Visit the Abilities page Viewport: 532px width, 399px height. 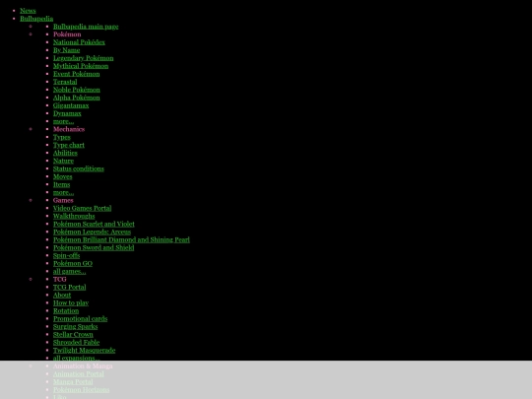pyautogui.click(x=65, y=153)
